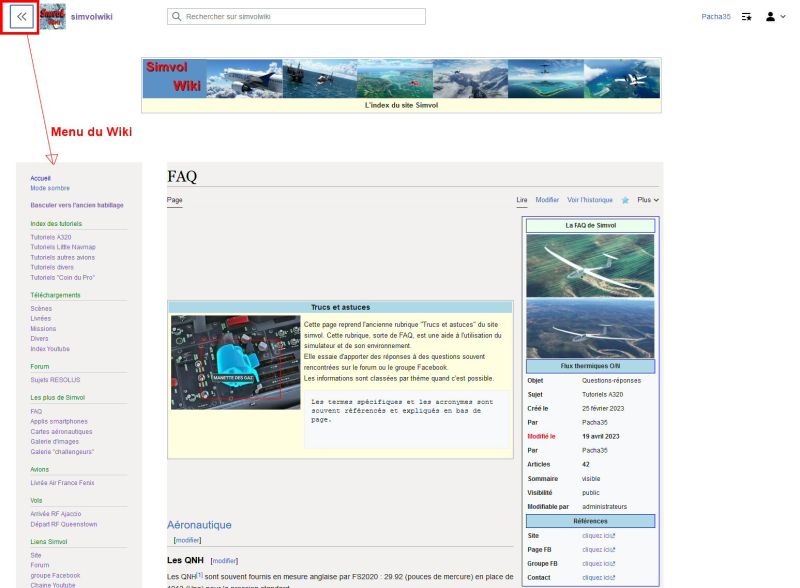Switch to the Modifier tab

[547, 200]
